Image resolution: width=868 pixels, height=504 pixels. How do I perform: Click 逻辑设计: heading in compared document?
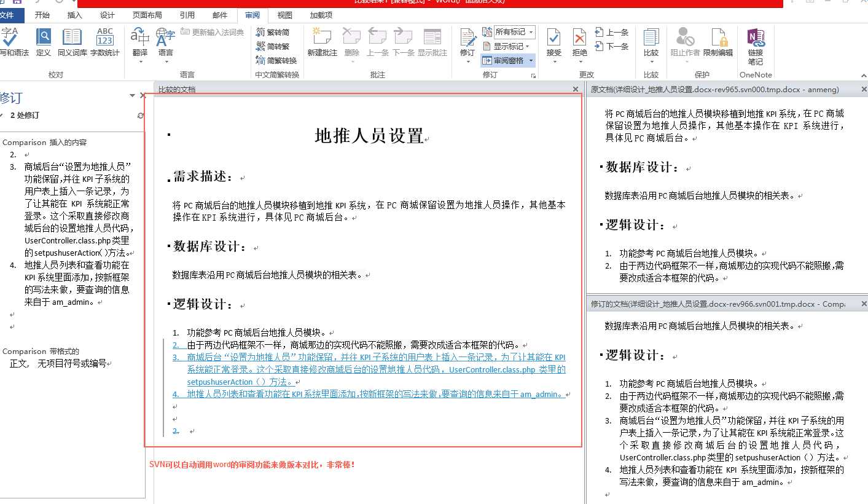click(203, 304)
